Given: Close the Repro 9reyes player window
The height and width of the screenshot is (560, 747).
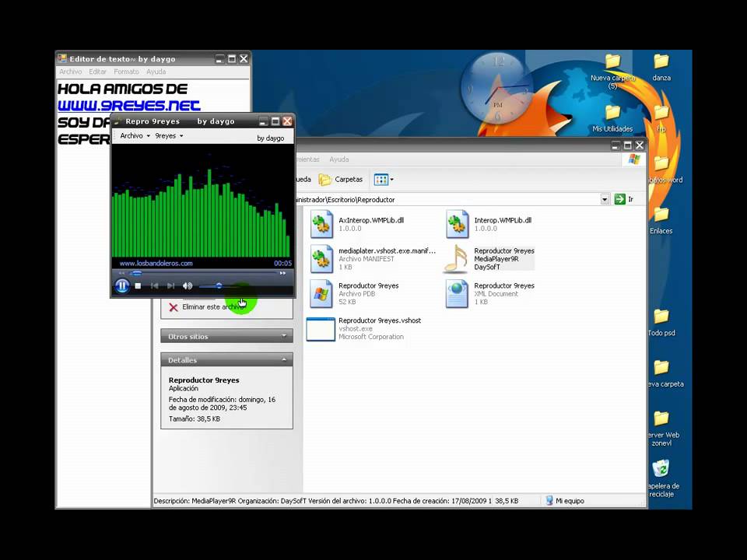Looking at the screenshot, I should click(287, 121).
